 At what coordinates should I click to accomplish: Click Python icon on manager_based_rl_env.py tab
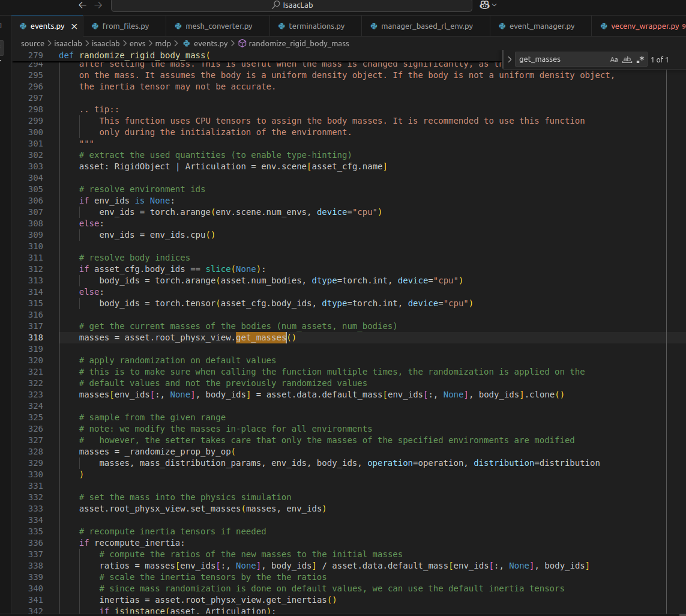coord(374,26)
